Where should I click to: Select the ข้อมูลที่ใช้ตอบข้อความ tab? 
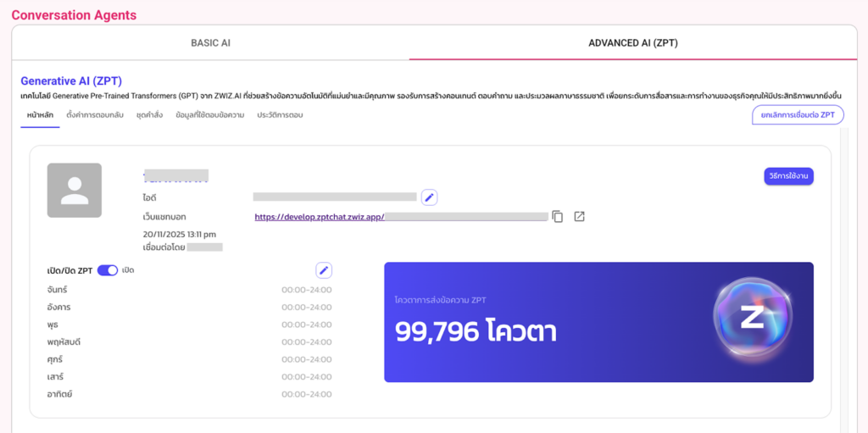pos(210,114)
